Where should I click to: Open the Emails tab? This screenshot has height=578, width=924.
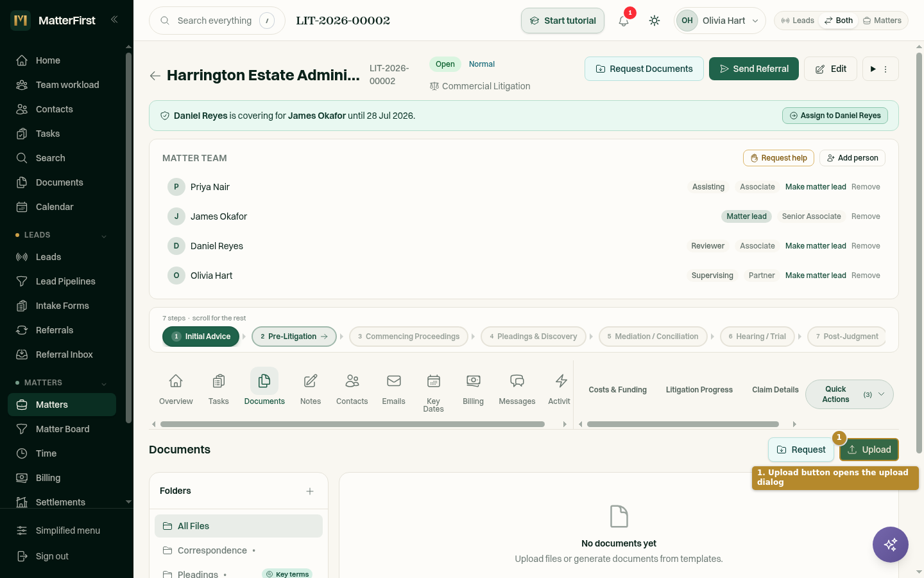click(x=394, y=389)
